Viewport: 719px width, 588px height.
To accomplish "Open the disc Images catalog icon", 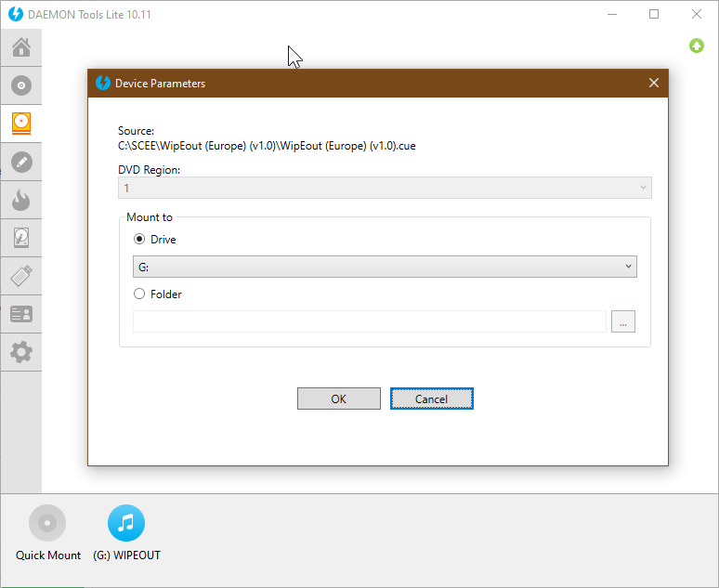I will click(x=21, y=85).
